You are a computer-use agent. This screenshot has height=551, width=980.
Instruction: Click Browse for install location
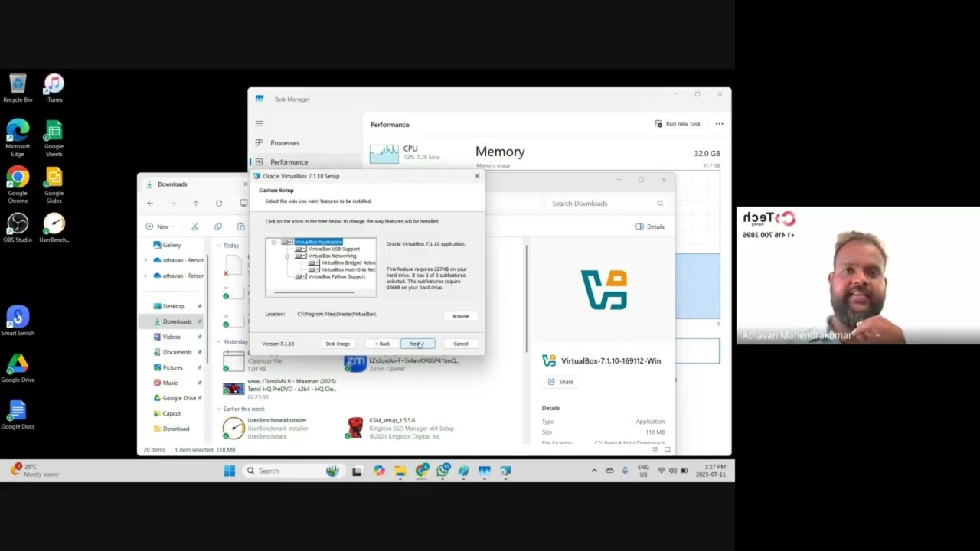(461, 316)
